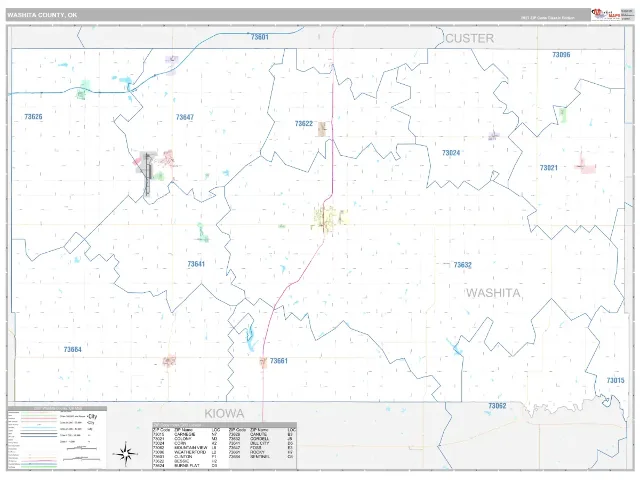The width and height of the screenshot is (640, 480).
Task: Select ZIP code label 73015
Action: pyautogui.click(x=616, y=380)
